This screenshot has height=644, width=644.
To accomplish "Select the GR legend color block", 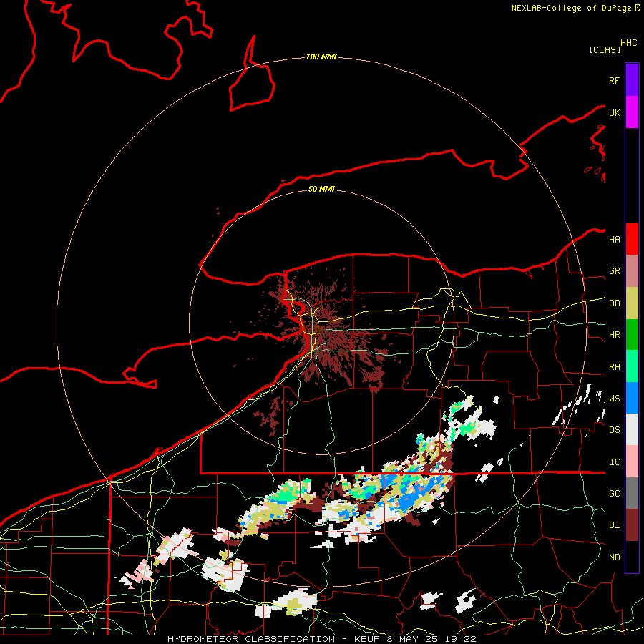I will (x=632, y=271).
